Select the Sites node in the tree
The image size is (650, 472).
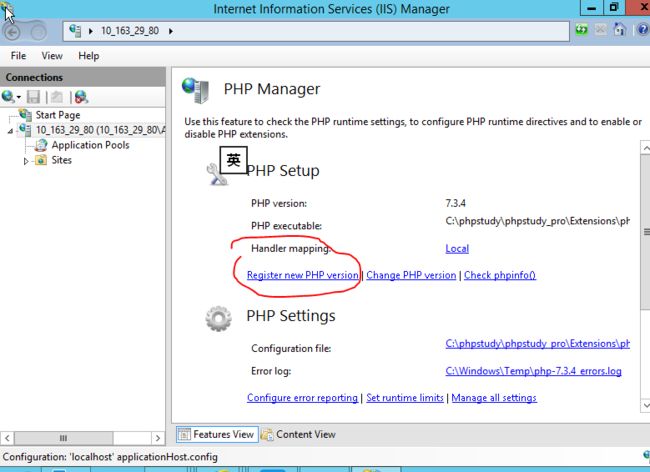click(x=61, y=160)
